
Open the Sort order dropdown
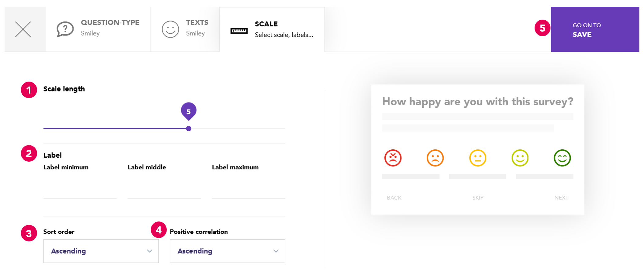101,251
